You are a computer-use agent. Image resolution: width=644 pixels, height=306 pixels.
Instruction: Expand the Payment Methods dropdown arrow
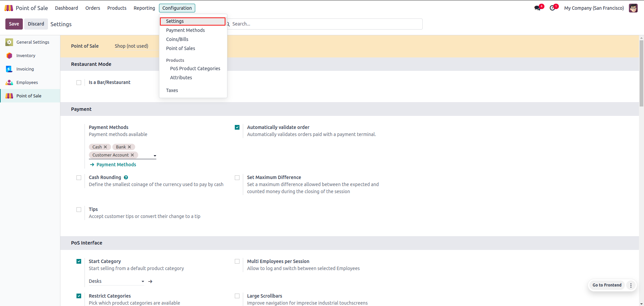tap(155, 156)
